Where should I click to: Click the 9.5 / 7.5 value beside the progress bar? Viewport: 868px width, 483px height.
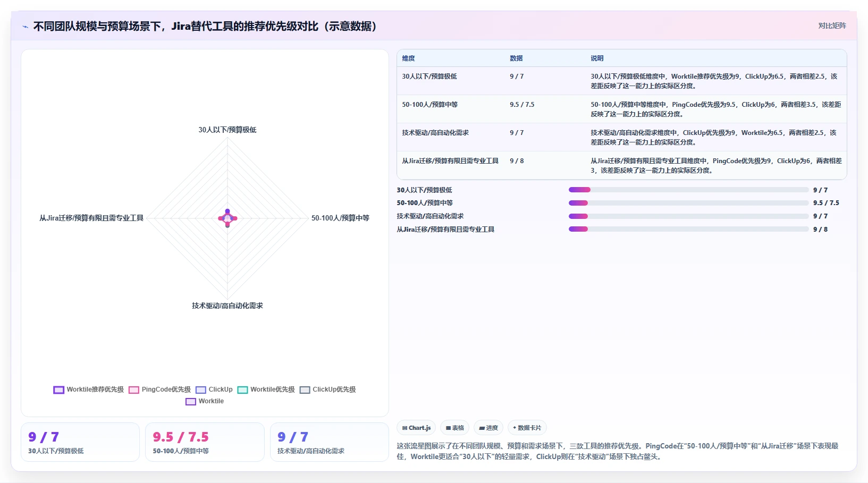[x=826, y=203]
